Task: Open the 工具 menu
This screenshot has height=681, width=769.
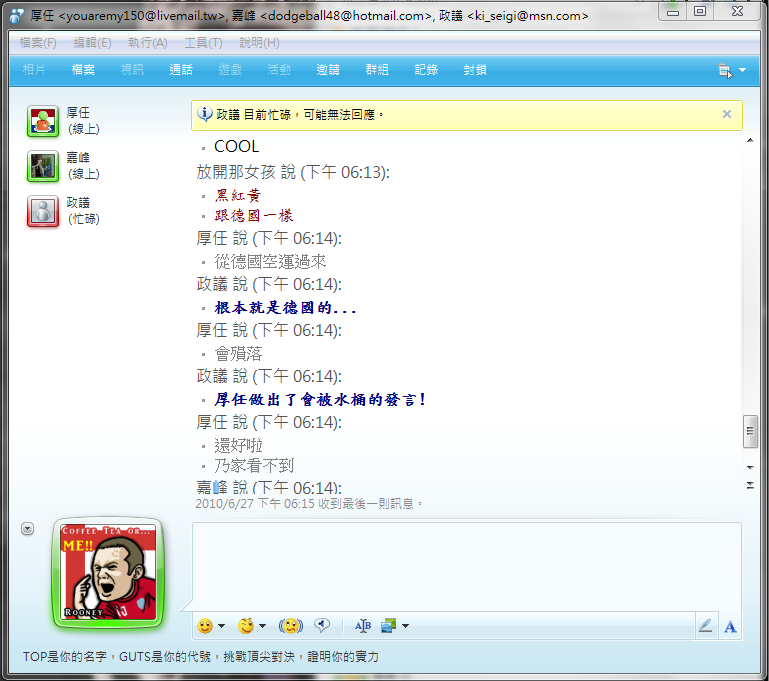Action: 203,43
